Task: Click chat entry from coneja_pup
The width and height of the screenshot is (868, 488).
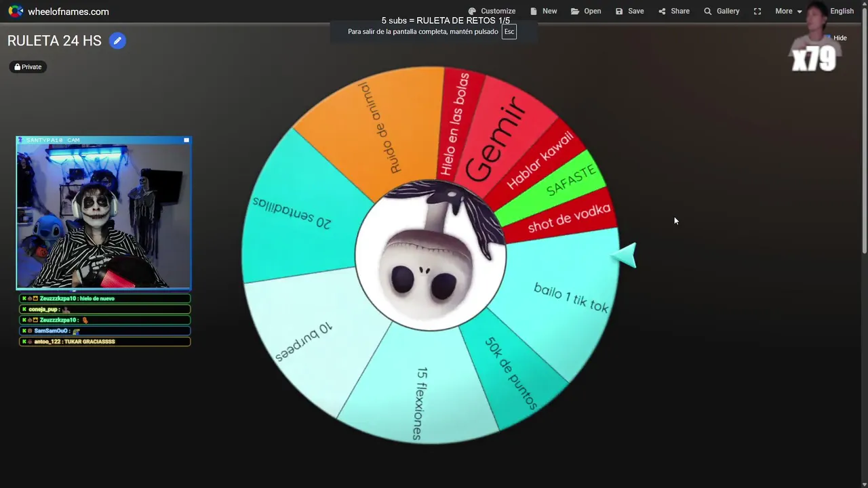Action: [104, 309]
